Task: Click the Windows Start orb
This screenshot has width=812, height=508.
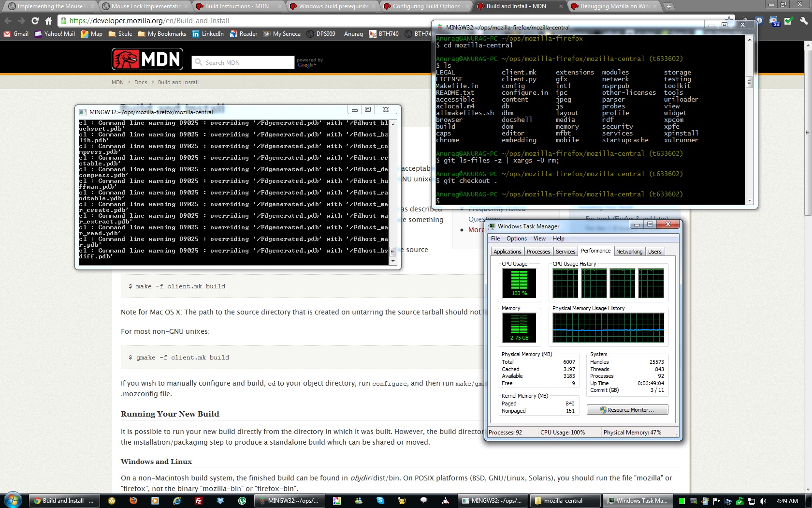Action: tap(13, 500)
